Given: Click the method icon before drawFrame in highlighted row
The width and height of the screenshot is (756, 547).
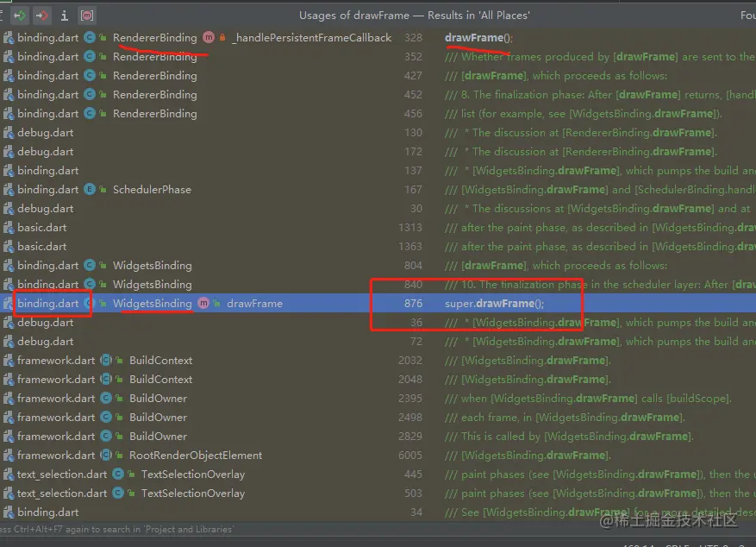Looking at the screenshot, I should [x=203, y=304].
